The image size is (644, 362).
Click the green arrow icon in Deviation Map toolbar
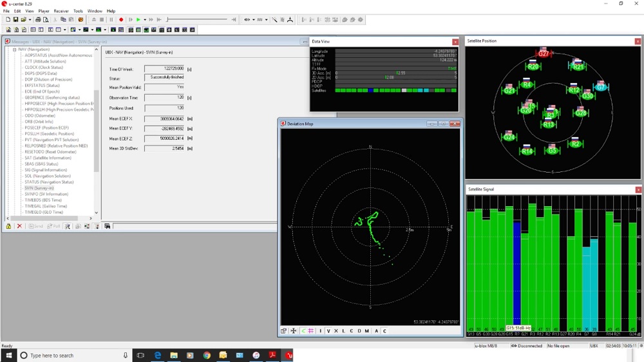pos(303,331)
